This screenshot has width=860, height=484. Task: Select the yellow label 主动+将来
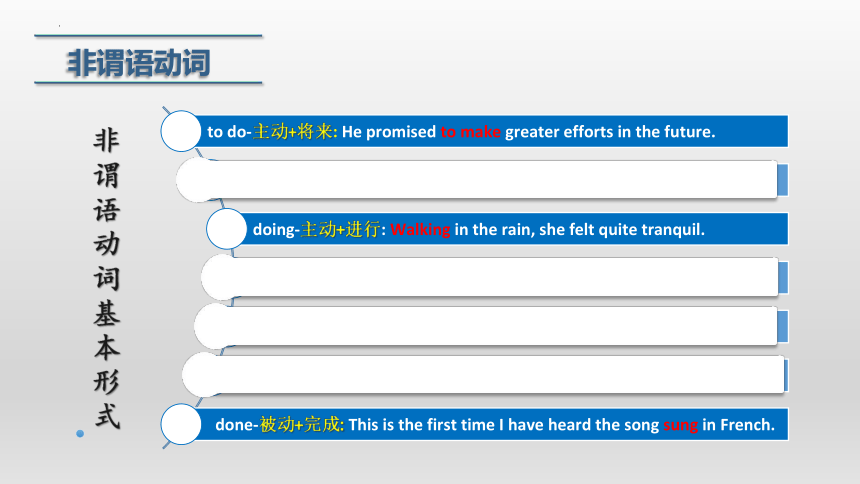click(293, 132)
